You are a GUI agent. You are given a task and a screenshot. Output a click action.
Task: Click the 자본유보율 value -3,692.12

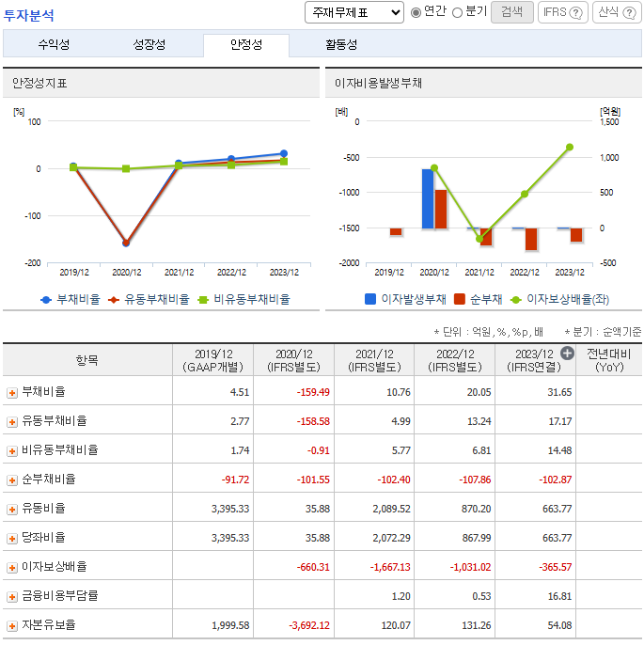pos(309,626)
